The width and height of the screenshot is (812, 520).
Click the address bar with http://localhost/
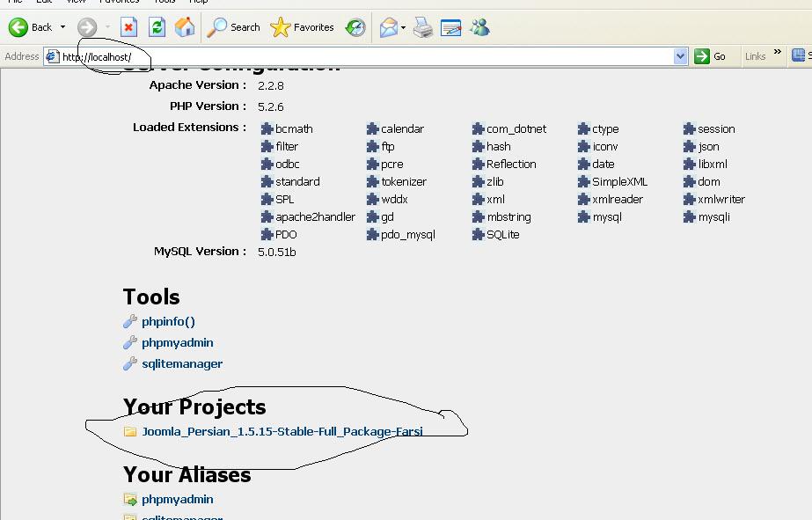tap(365, 56)
